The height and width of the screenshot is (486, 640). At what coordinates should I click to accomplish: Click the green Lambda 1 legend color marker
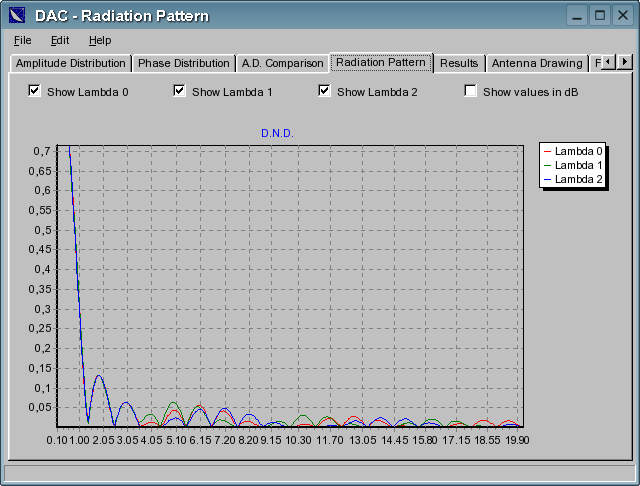click(x=548, y=166)
